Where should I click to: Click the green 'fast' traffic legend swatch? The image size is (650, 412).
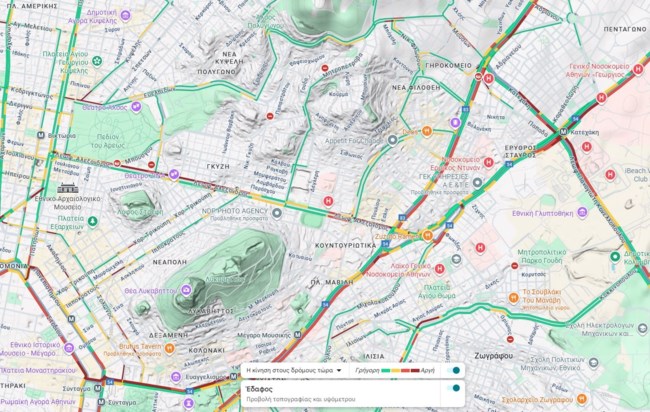tap(386, 371)
